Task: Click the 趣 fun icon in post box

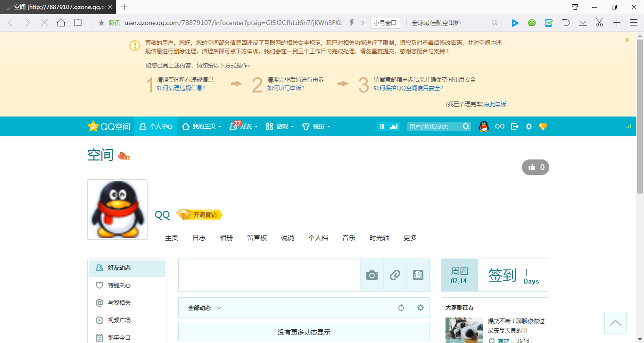Action: 418,275
